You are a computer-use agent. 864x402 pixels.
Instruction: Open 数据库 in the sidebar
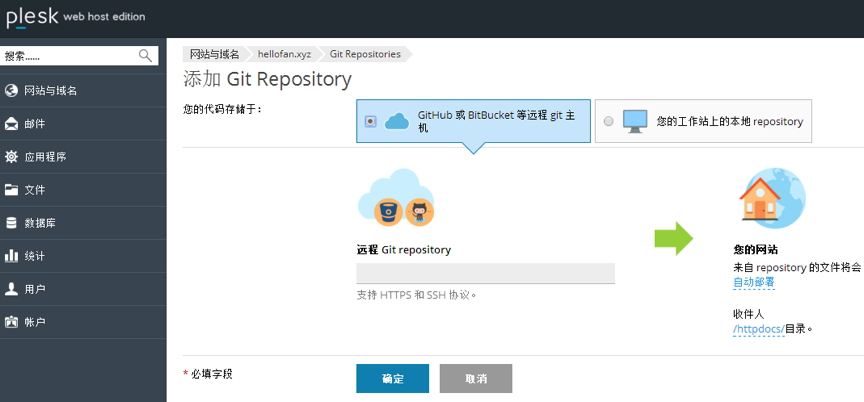click(x=83, y=223)
